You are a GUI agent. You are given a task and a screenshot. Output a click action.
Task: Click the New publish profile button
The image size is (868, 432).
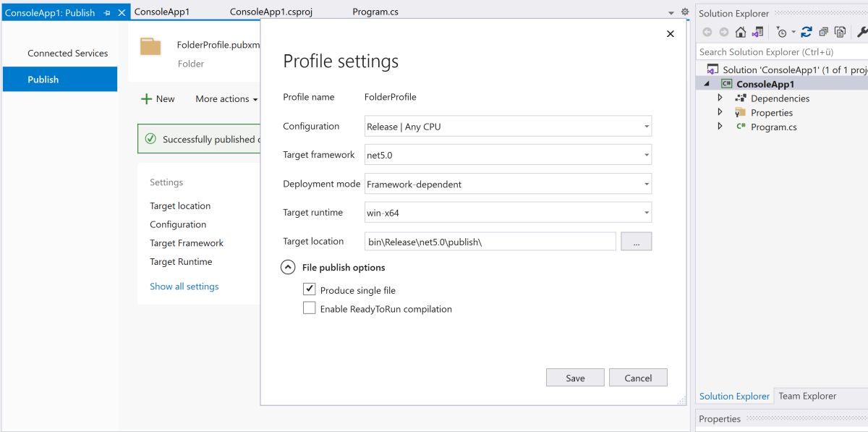coord(158,99)
